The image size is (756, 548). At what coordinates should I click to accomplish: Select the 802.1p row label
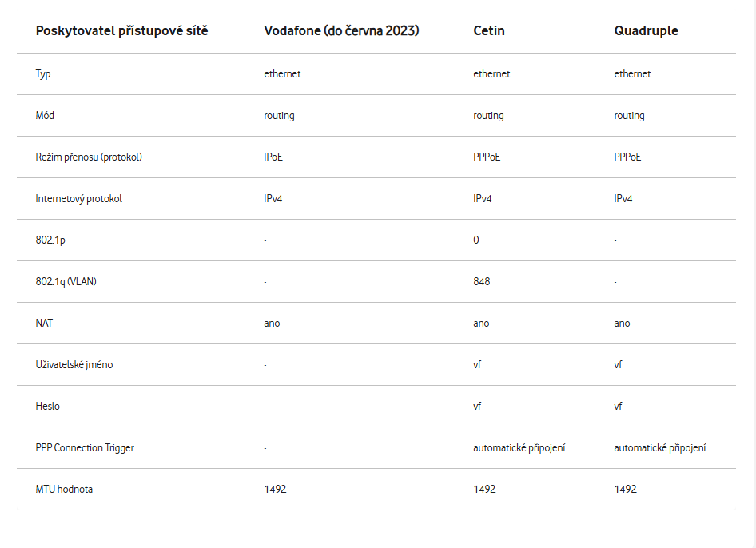[x=50, y=240]
